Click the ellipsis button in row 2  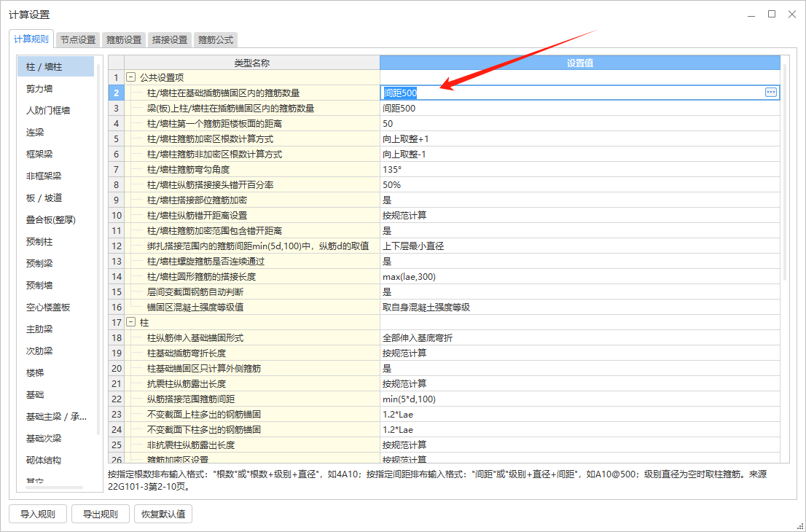(770, 93)
